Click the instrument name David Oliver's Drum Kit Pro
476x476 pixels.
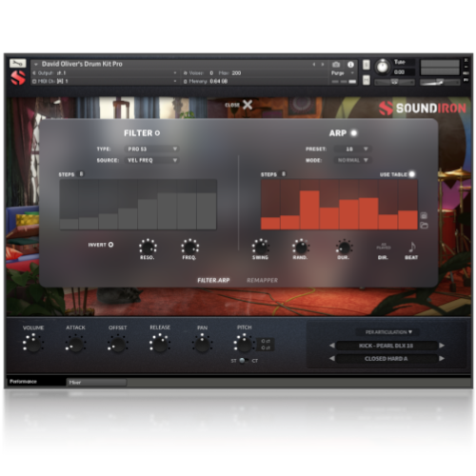click(82, 64)
